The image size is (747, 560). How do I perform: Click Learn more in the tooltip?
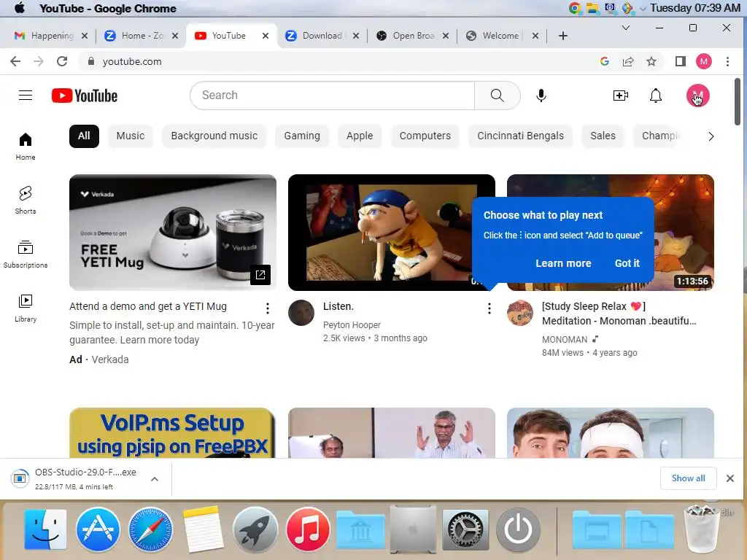click(x=563, y=263)
